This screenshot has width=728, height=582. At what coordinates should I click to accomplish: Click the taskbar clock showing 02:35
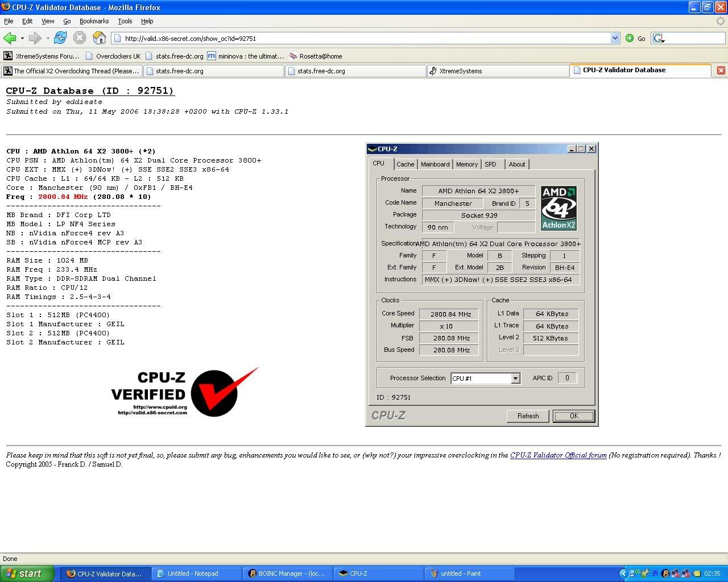(x=712, y=573)
